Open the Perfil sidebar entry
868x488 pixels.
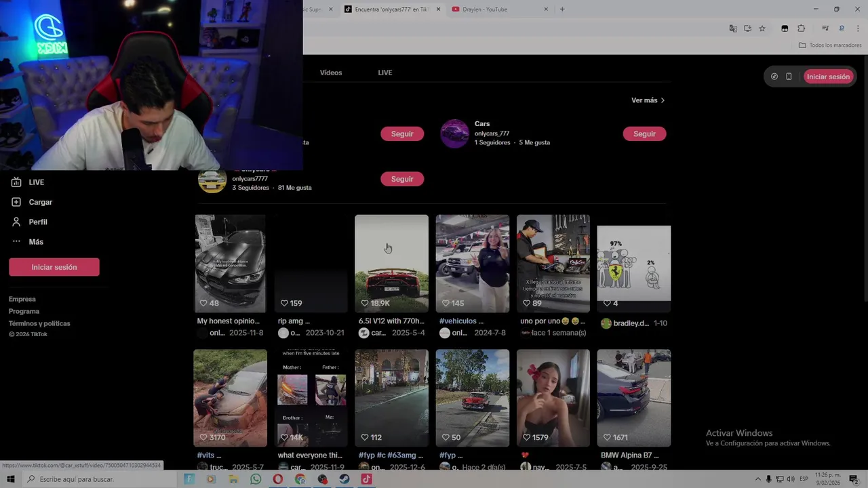pyautogui.click(x=28, y=222)
